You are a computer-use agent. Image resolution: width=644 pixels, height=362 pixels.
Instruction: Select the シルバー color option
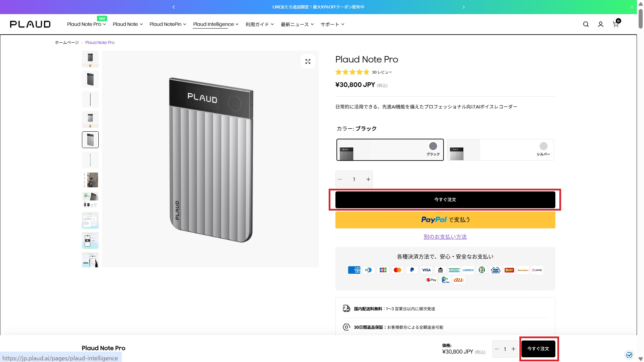point(500,150)
